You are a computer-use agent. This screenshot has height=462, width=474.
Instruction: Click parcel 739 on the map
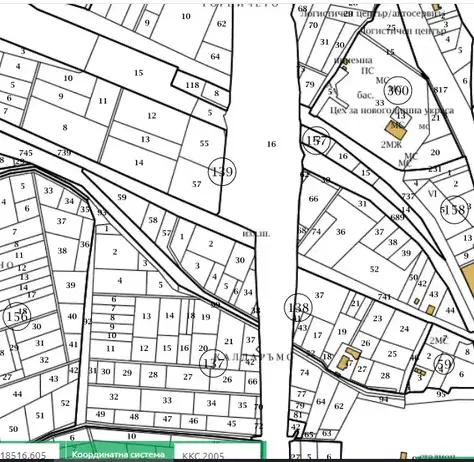point(64,153)
